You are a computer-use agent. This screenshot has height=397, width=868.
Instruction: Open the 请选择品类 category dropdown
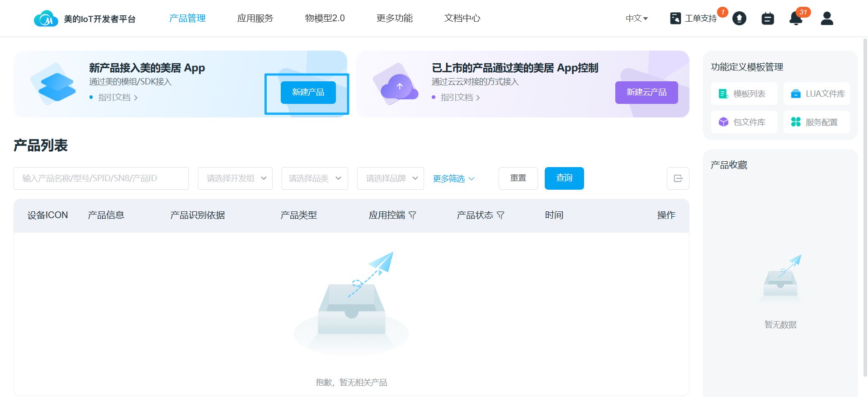tap(315, 178)
